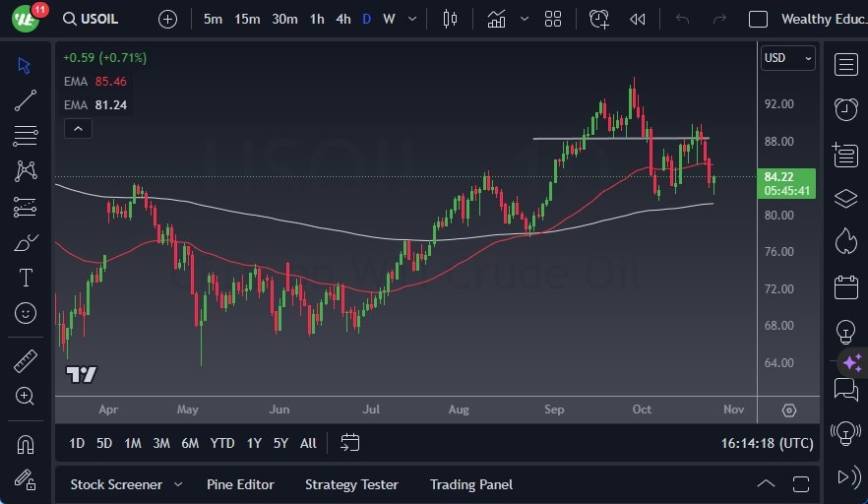Collapse the indicator legend chevron

point(78,128)
